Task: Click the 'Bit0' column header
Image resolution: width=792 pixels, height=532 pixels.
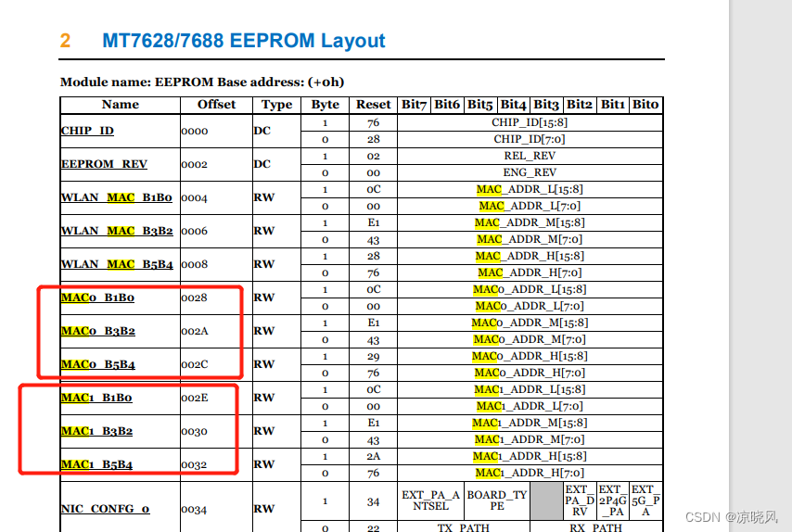Action: coord(645,105)
